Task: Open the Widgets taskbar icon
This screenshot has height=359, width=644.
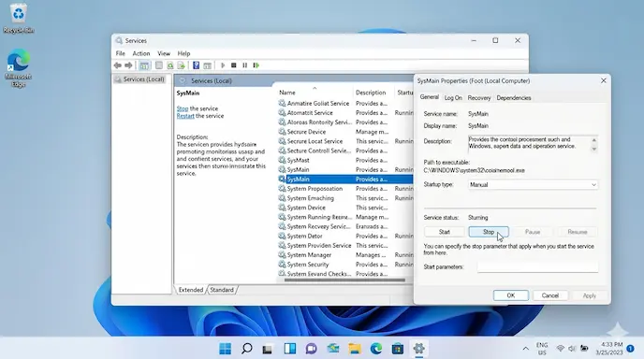Action: (290, 349)
